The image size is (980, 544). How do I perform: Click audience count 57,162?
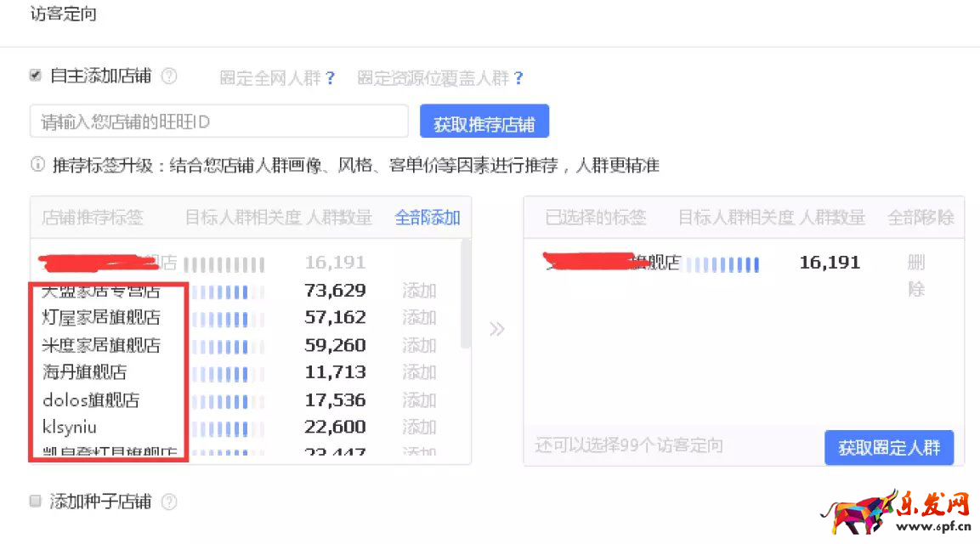tap(335, 318)
